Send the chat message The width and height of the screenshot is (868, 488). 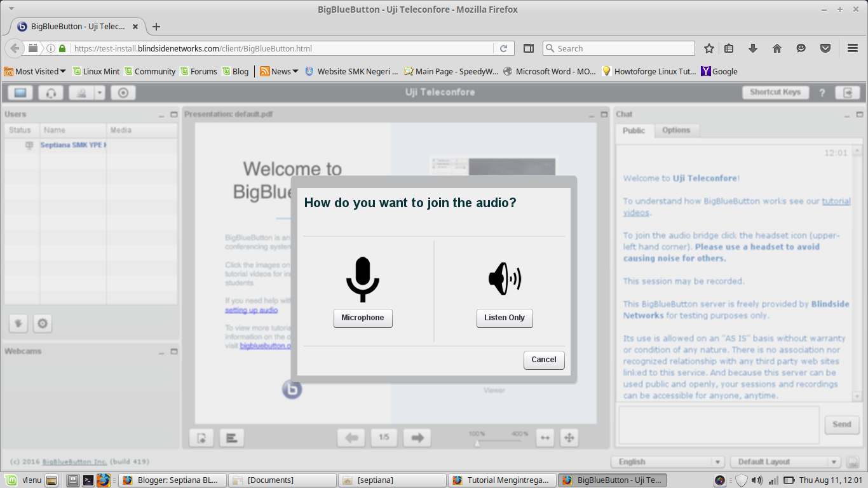(842, 424)
